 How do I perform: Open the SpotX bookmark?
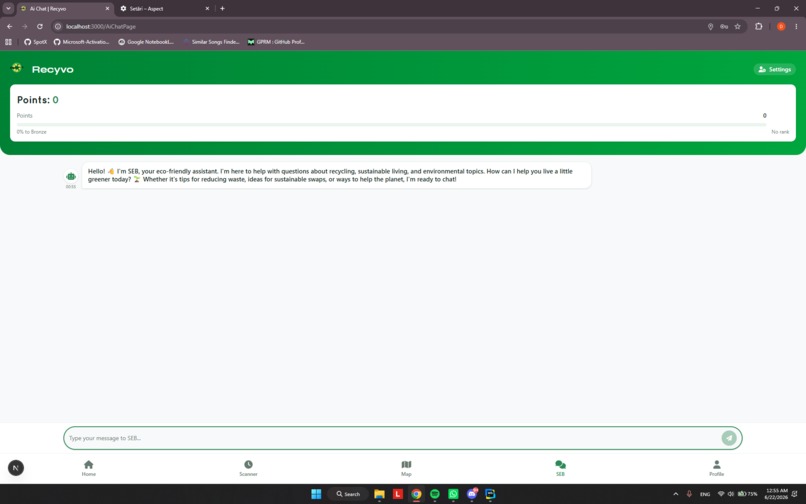point(35,42)
